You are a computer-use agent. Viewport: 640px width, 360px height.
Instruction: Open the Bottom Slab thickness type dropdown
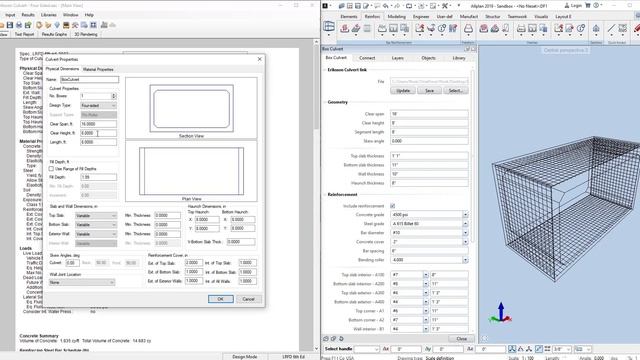(96, 224)
